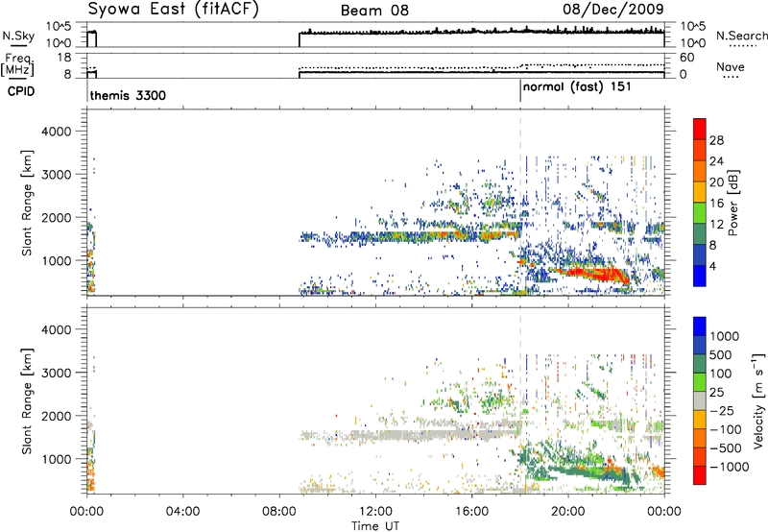Click the '4' power colorbar value

pos(712,266)
